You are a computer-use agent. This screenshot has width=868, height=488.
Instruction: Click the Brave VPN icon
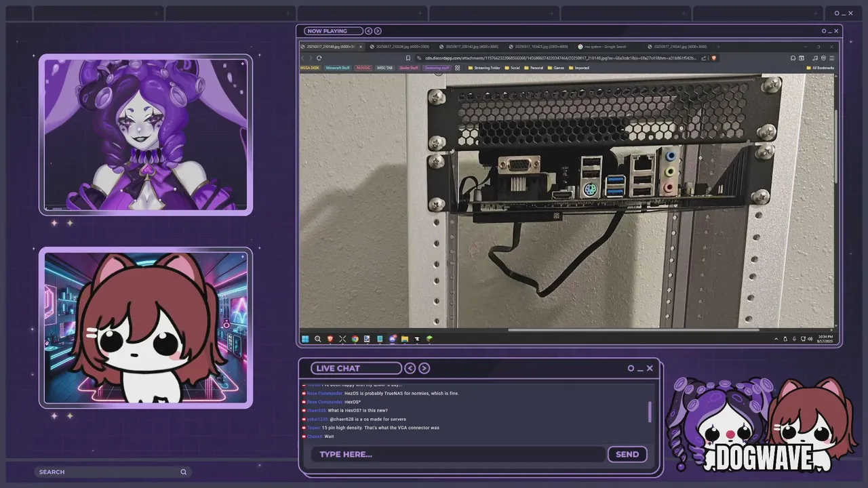pyautogui.click(x=823, y=58)
